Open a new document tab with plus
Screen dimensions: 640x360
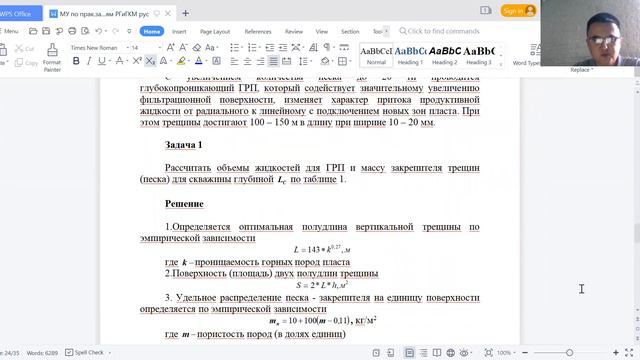[x=185, y=13]
